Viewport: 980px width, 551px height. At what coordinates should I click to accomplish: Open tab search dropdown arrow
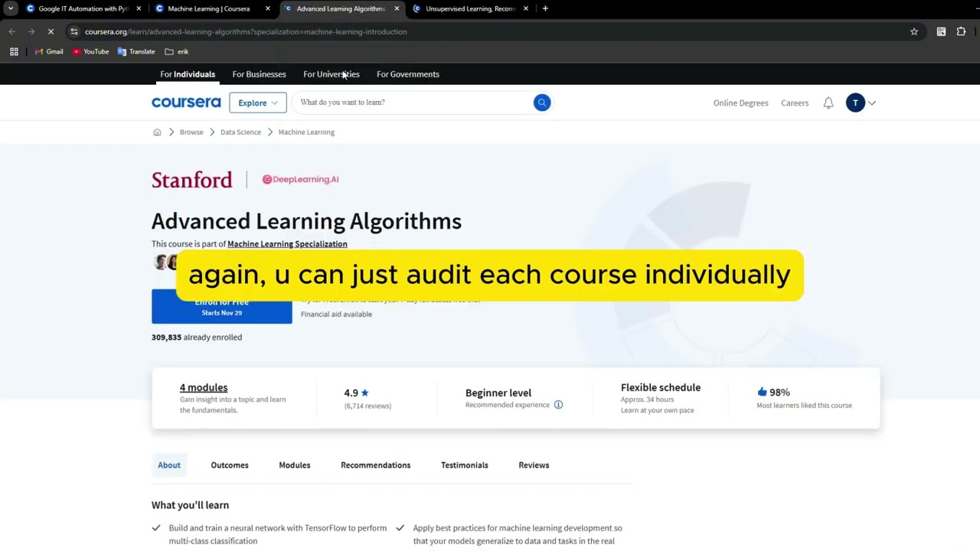point(11,8)
